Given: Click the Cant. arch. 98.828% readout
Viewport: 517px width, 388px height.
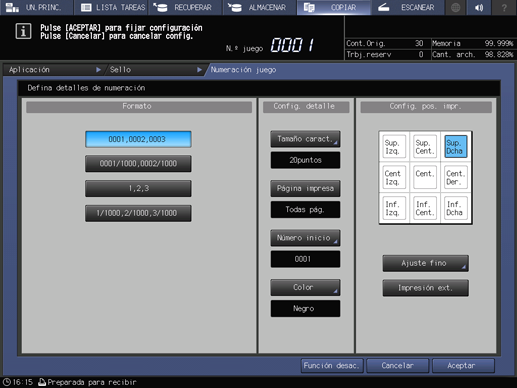Looking at the screenshot, I should (472, 55).
